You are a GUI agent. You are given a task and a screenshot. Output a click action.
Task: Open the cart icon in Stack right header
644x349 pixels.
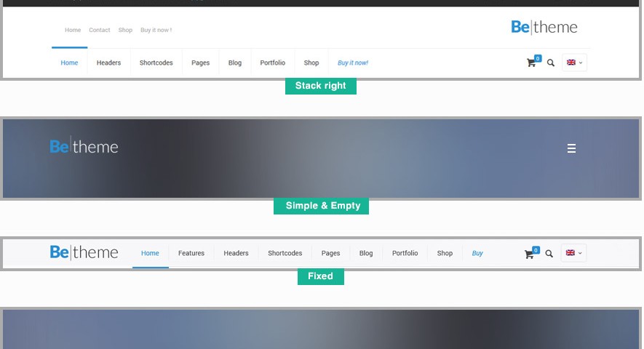point(533,62)
